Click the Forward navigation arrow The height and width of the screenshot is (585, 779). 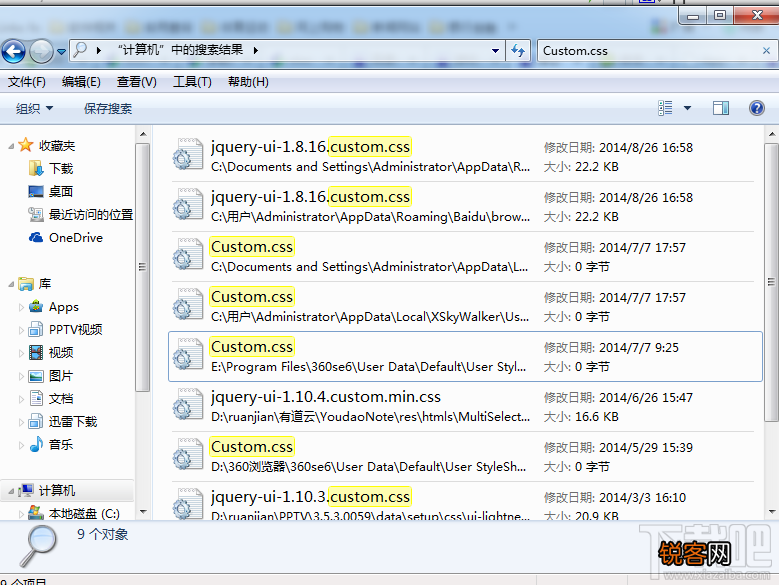(41, 51)
